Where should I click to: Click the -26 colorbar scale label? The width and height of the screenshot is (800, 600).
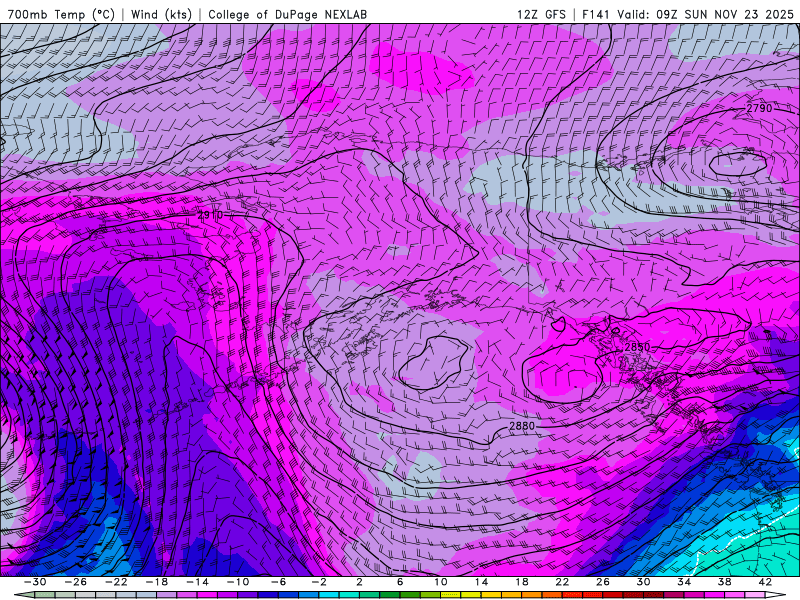tap(76, 582)
